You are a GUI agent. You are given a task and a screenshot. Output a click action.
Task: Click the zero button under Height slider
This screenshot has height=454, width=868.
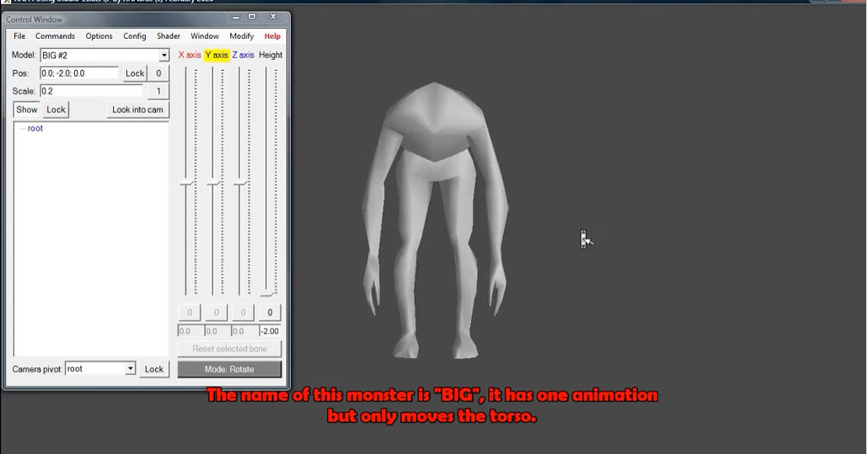pyautogui.click(x=270, y=312)
